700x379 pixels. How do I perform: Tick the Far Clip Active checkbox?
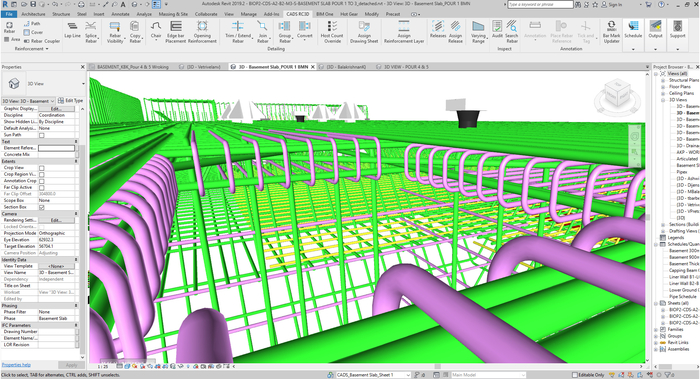(42, 187)
